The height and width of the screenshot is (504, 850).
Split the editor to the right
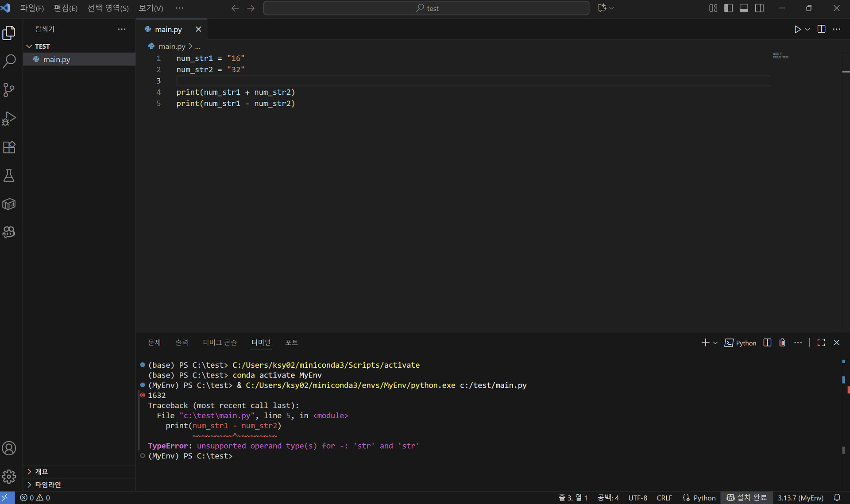[821, 29]
